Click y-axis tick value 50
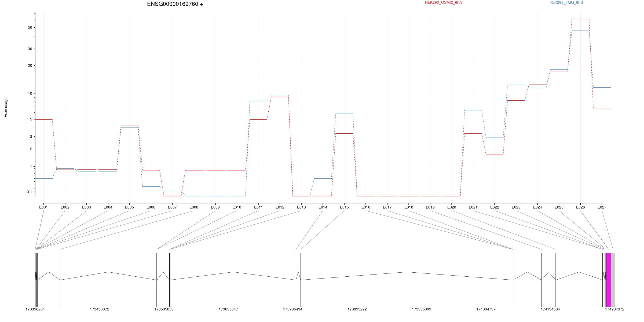 click(x=30, y=28)
